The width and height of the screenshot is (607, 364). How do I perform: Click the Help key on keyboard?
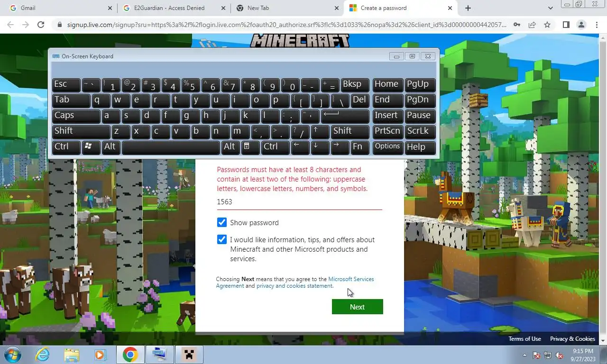[420, 147]
